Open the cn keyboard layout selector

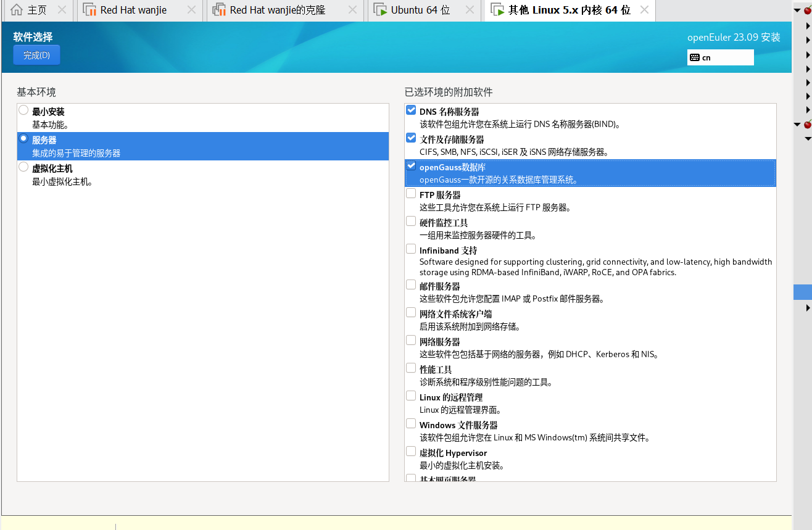(x=720, y=57)
